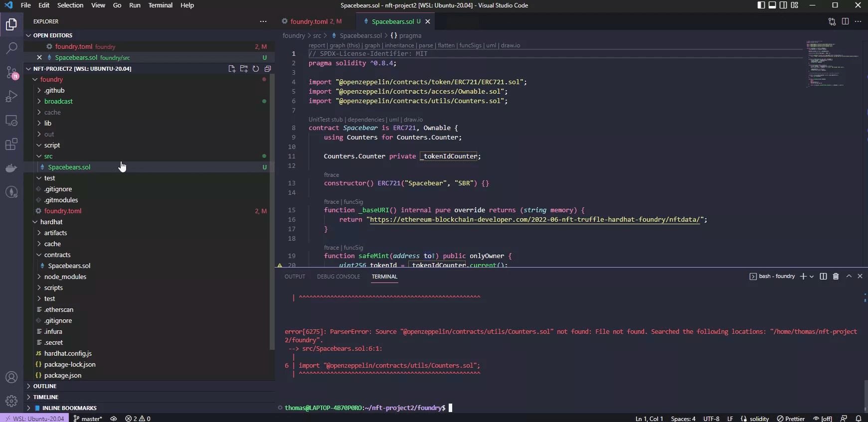Add a new terminal with plus icon

pyautogui.click(x=803, y=276)
